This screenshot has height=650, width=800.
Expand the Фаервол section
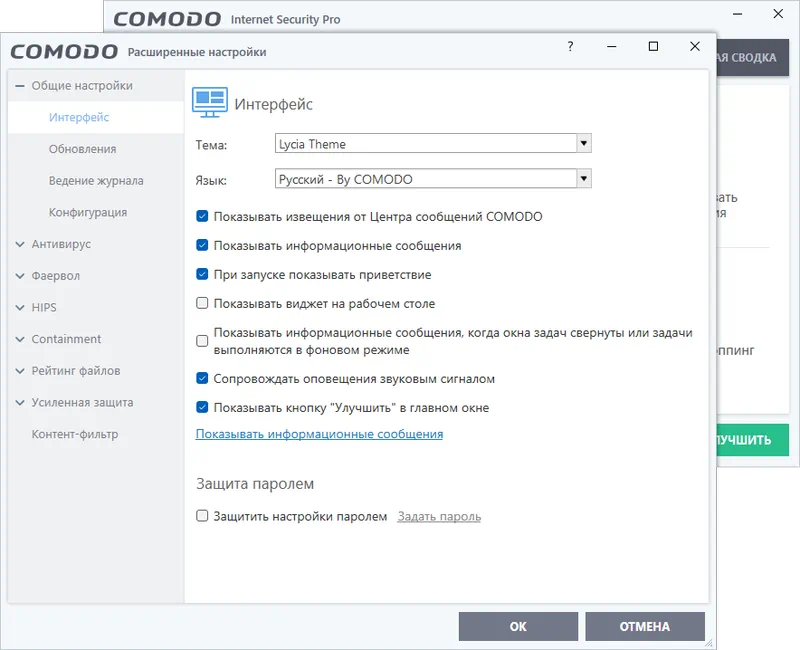click(x=20, y=276)
